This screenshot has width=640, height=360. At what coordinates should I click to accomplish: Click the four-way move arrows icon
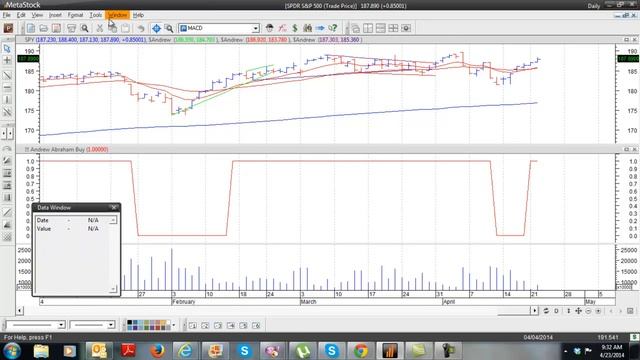tap(578, 311)
